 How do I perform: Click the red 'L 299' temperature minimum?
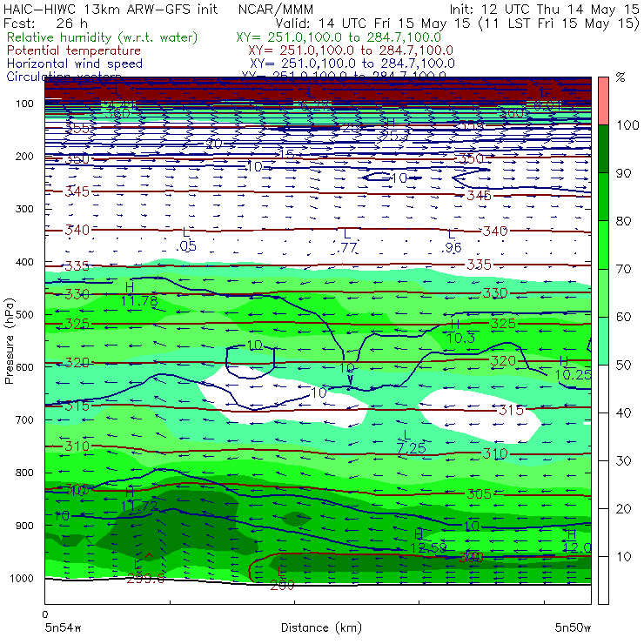tap(282, 578)
